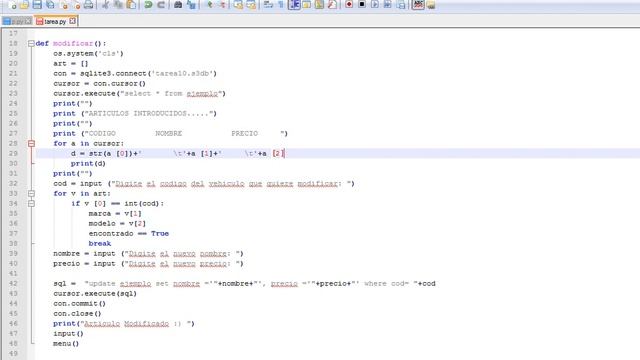Viewport: 640px width, 360px height.
Task: Click the 'nombre = input' line
Action: coord(148,253)
